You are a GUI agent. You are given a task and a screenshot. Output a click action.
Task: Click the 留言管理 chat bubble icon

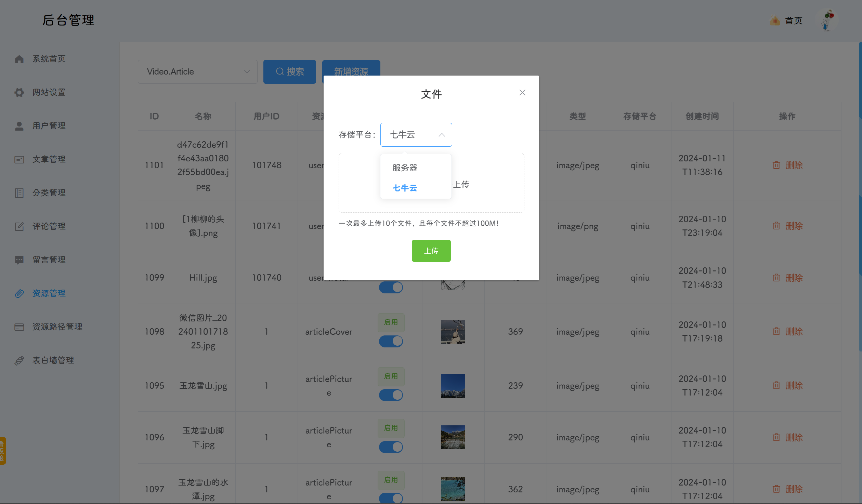(x=19, y=260)
